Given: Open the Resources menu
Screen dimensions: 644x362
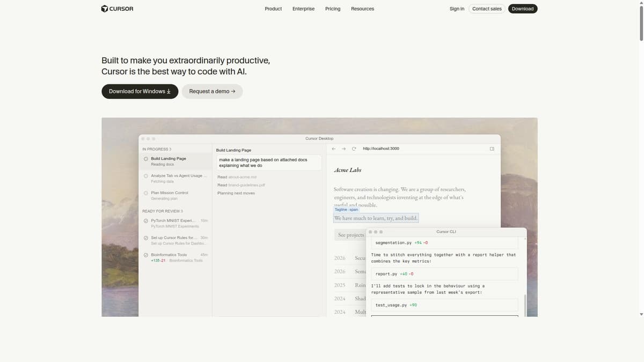Looking at the screenshot, I should point(362,9).
